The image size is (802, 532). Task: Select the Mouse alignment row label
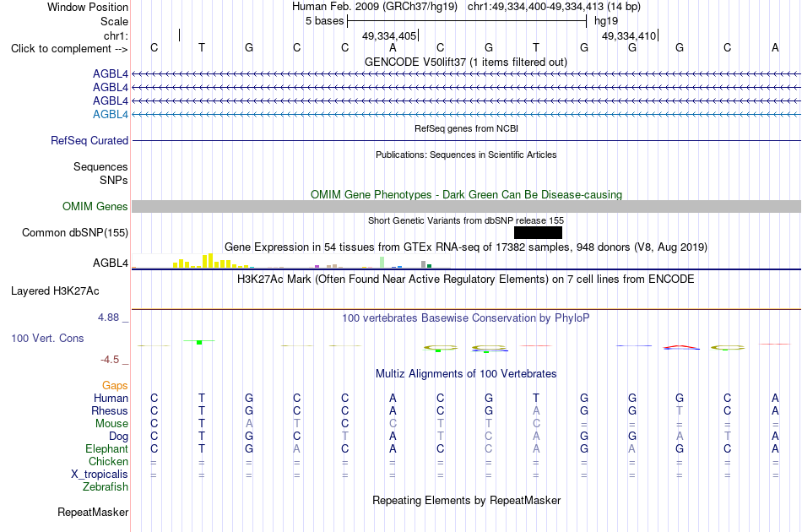click(111, 424)
